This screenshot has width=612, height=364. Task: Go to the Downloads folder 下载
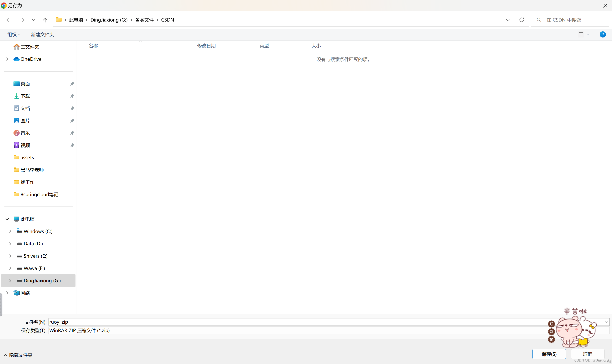pos(25,96)
